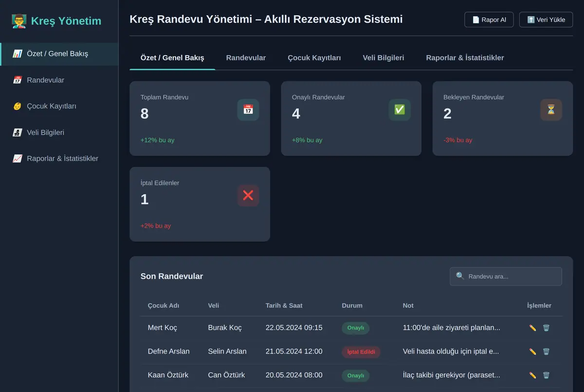Image resolution: width=584 pixels, height=392 pixels.
Task: Click the İptal Edildi status badge
Action: [361, 352]
